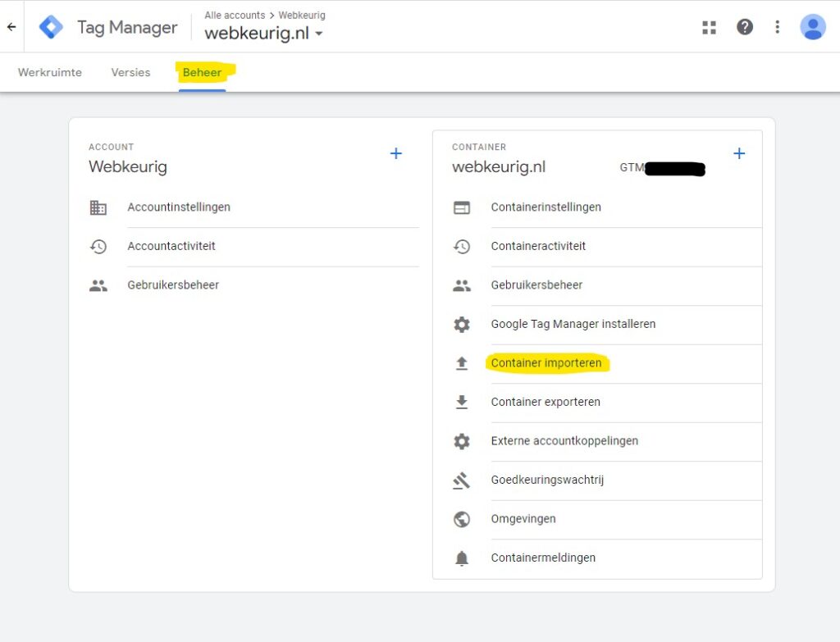Open the help question mark icon
Screen dimensions: 840x642
(x=745, y=27)
